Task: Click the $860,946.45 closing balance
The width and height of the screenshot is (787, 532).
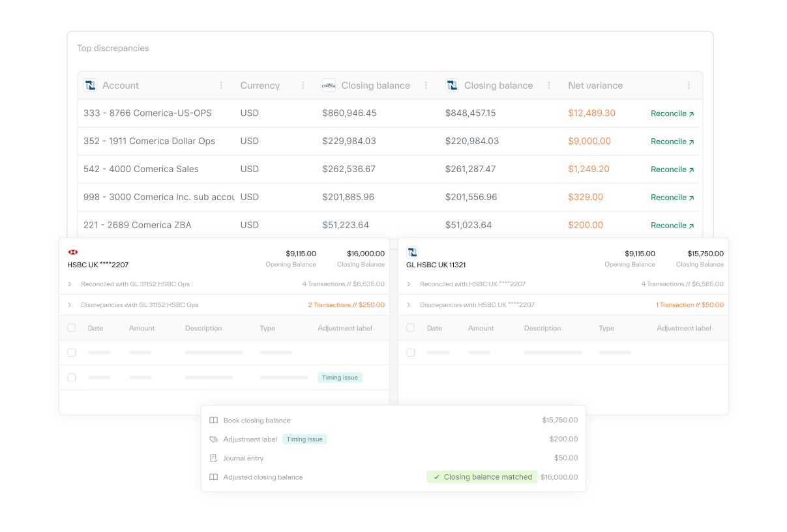Action: pyautogui.click(x=349, y=113)
